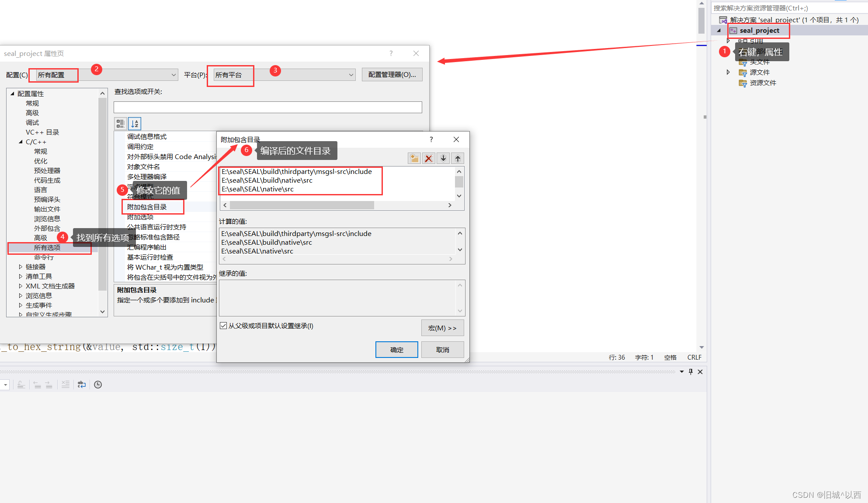Viewport: 868px width, 503px height.
Task: Click the CRLF indicator in editor status bar
Action: [694, 357]
